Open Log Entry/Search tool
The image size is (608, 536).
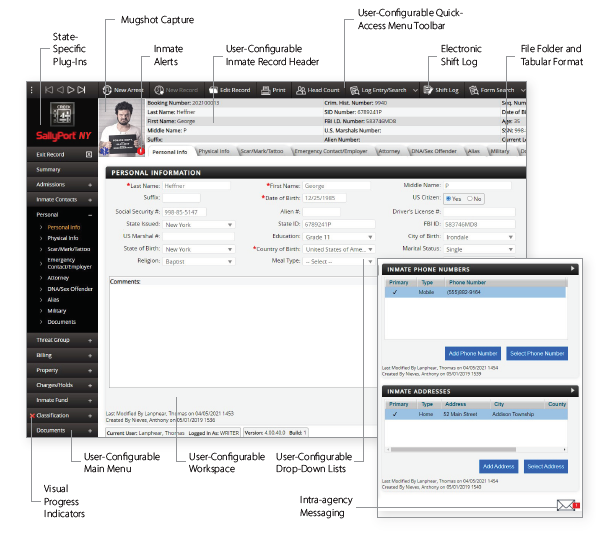[x=378, y=90]
